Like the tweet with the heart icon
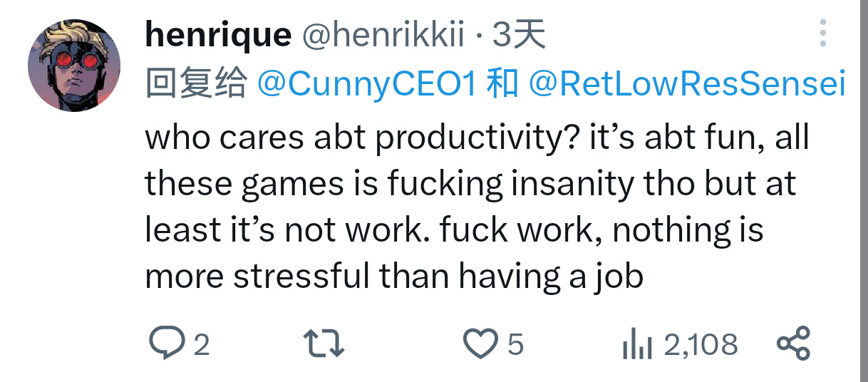868x382 pixels. click(x=480, y=345)
